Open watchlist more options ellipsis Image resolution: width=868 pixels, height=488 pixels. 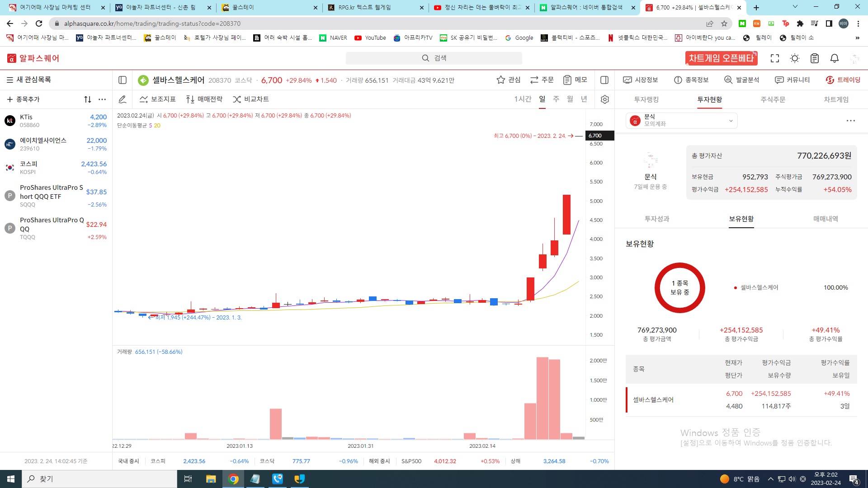(102, 99)
